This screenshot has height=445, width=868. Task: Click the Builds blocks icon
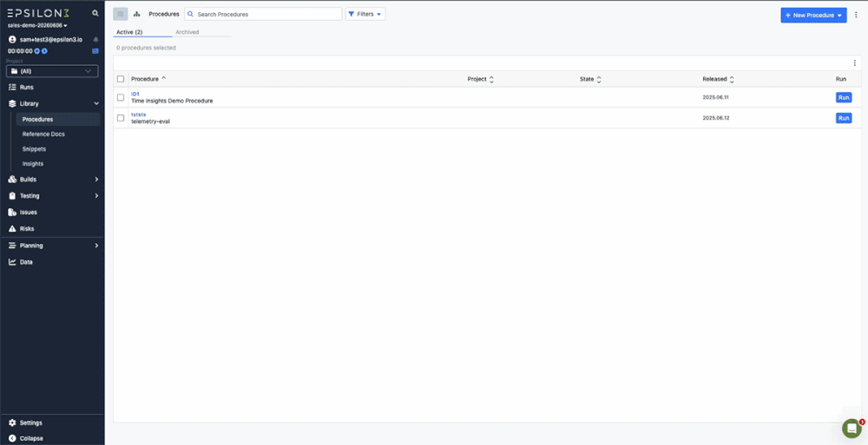point(12,180)
